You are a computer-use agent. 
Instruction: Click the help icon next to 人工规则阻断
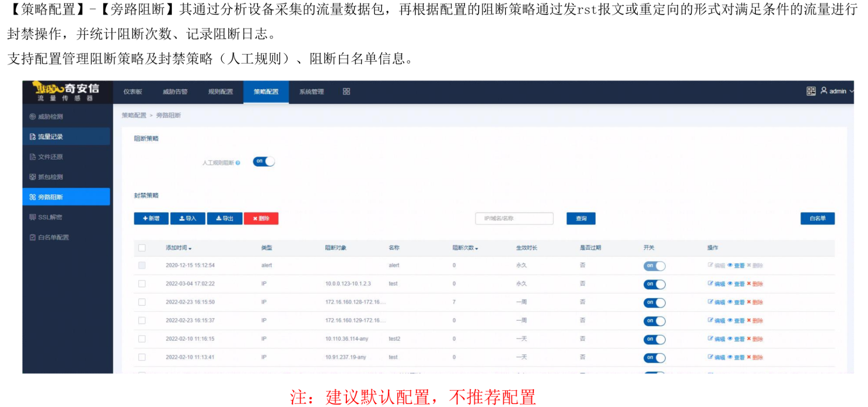(238, 163)
